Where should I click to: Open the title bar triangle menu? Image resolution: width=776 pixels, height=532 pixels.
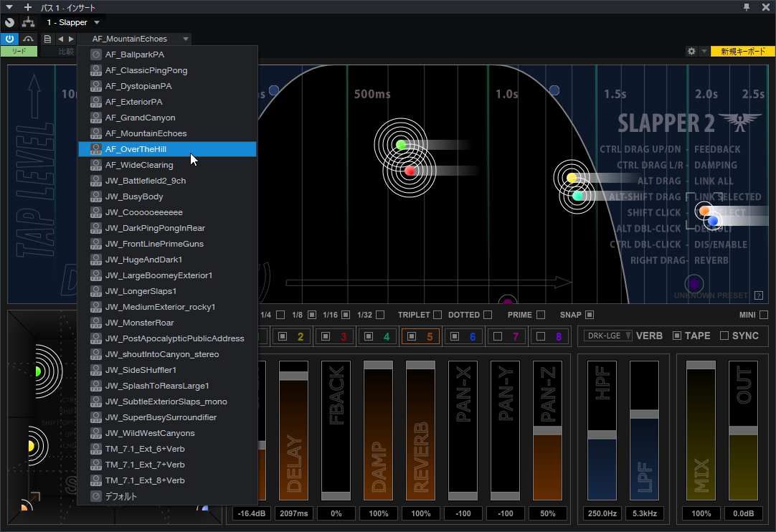coord(9,7)
